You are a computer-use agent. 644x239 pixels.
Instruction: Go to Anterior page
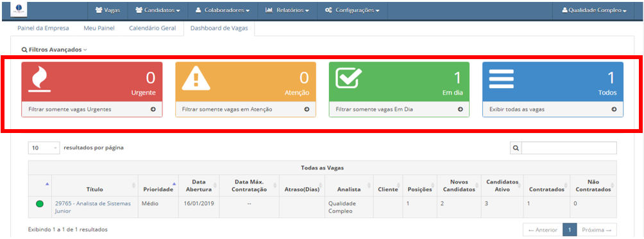pos(543,229)
